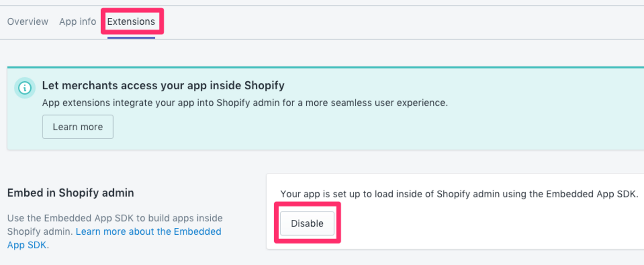Click the gray divider line below the tabs
644x265 pixels.
(397, 39)
